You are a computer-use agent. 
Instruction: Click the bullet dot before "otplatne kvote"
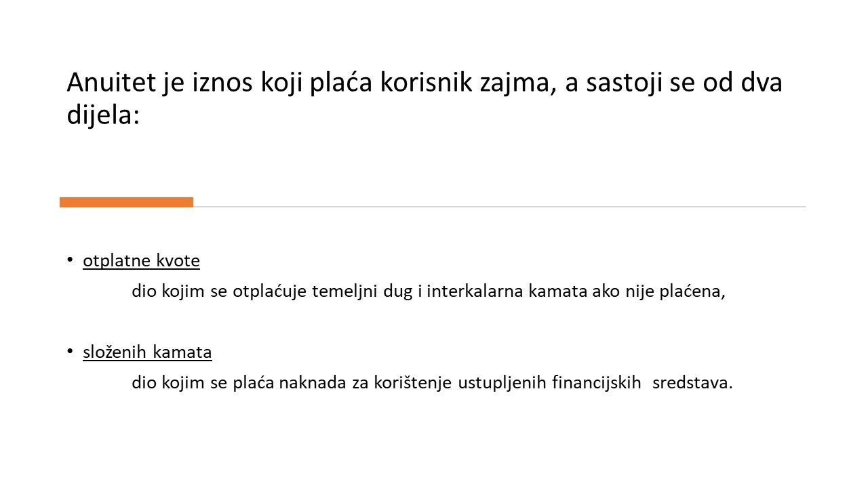tap(70, 260)
